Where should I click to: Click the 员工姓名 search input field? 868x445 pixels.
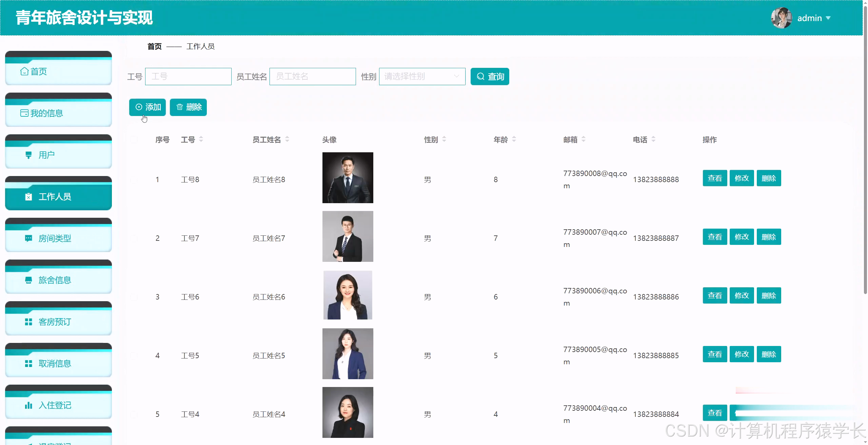tap(312, 77)
